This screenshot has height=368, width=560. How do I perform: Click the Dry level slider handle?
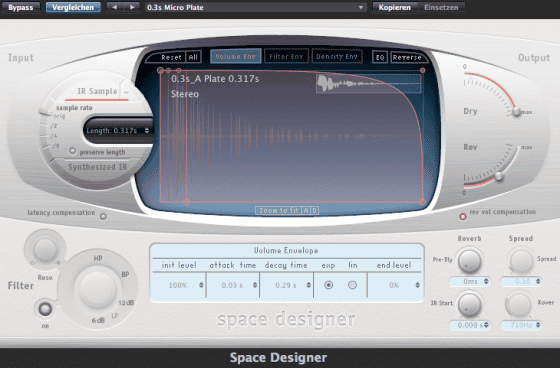(x=516, y=112)
